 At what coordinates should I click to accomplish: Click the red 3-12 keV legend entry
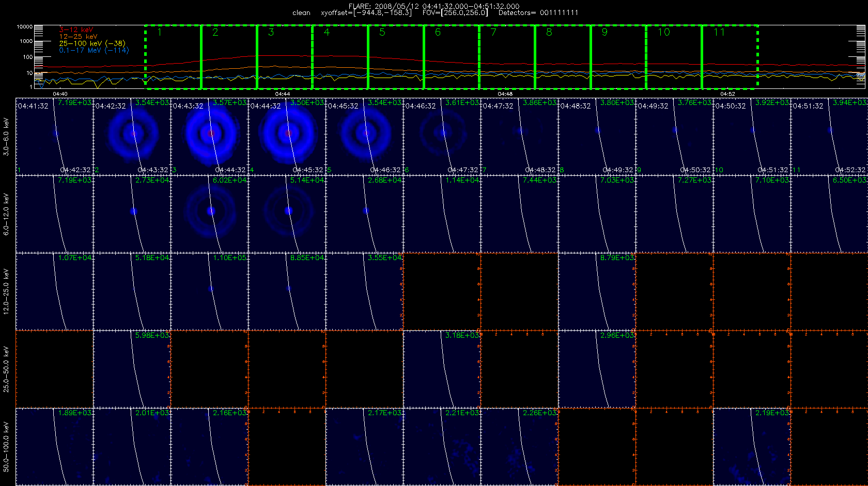point(76,30)
